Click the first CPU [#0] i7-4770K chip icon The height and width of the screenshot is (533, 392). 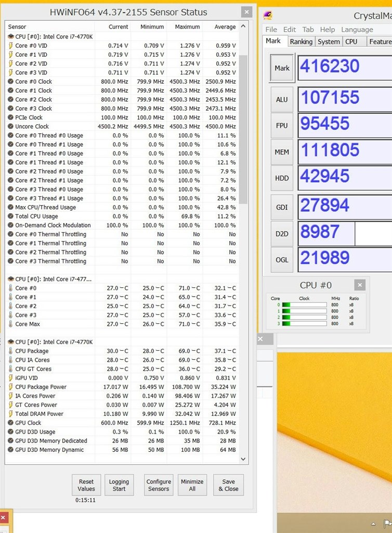(x=10, y=36)
